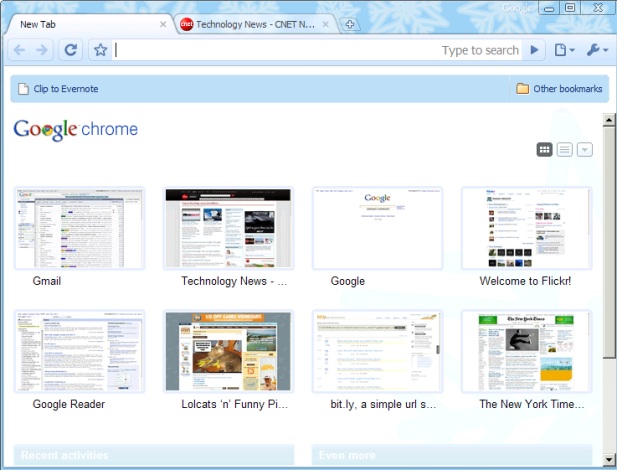Open The New York Times thumbnail

[526, 351]
